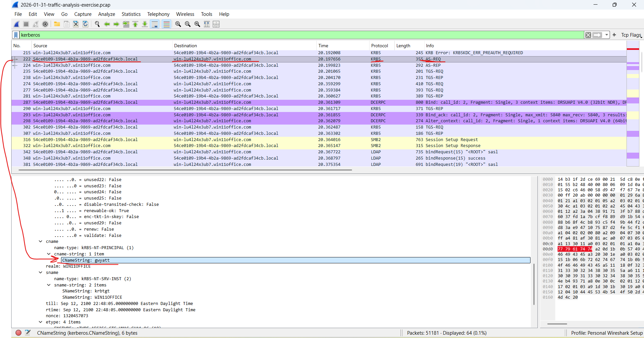Screen dimensions: 644x338
Task: Select packet 316 Session Setup Request
Action: point(319,140)
